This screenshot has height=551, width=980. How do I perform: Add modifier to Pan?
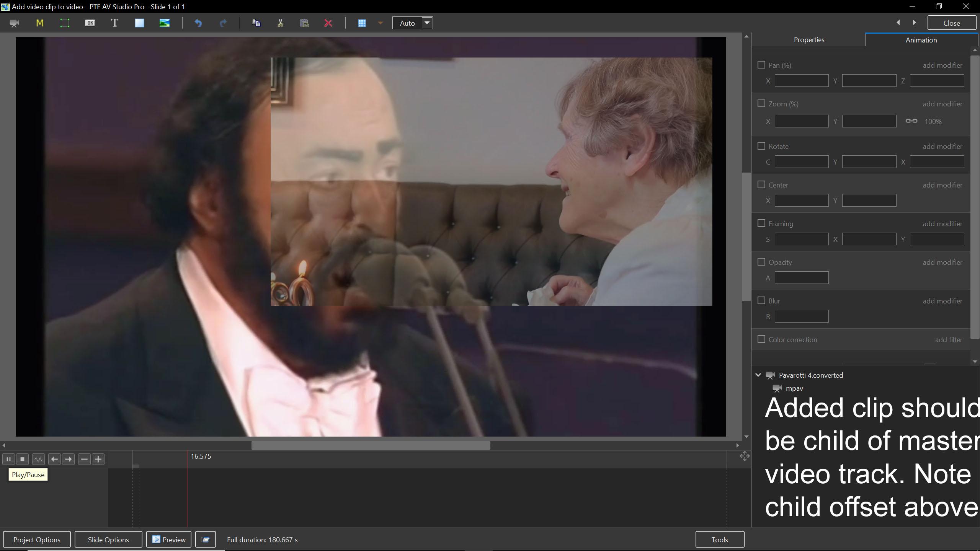(942, 65)
